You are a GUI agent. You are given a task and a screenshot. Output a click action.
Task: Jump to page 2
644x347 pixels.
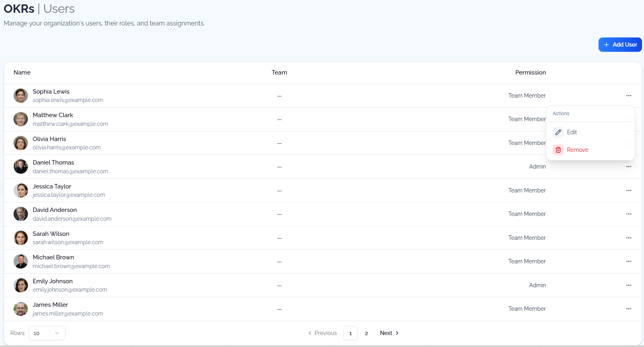click(366, 333)
